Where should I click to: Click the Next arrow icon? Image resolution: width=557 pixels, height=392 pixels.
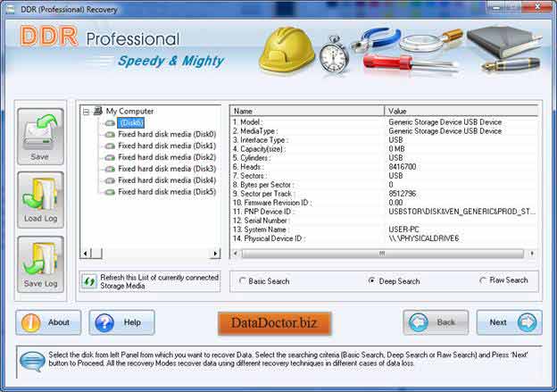(x=528, y=322)
